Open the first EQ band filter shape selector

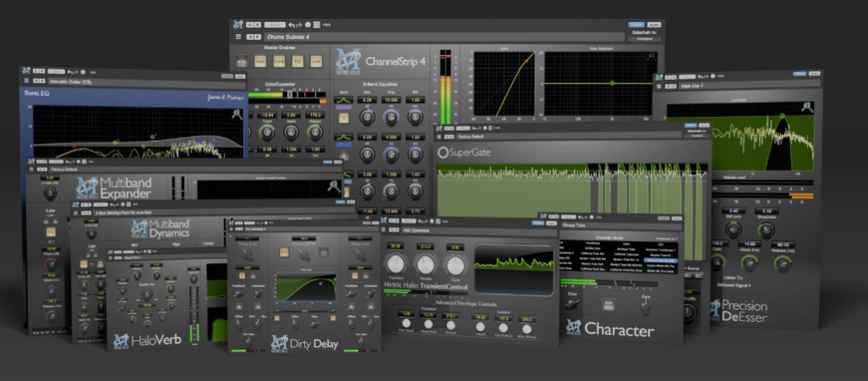pyautogui.click(x=344, y=99)
